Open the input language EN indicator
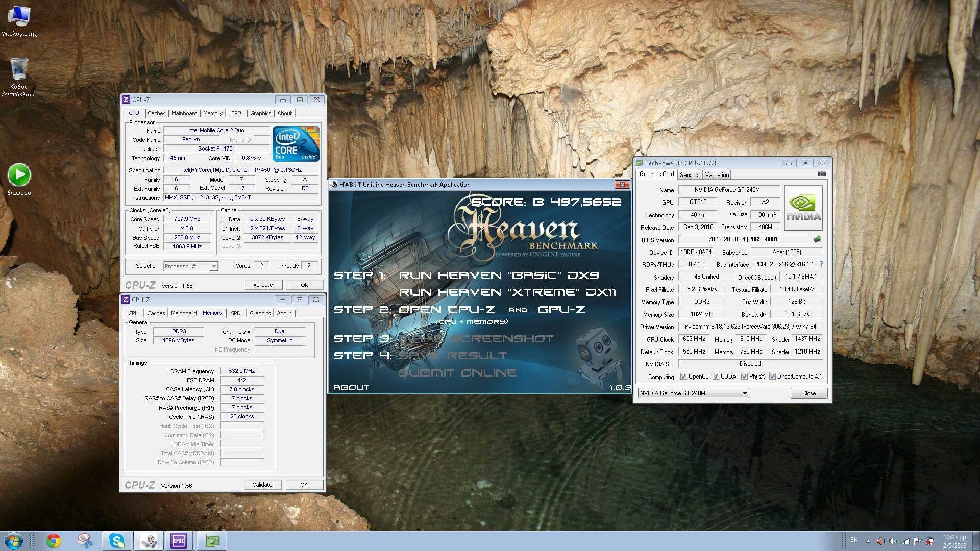The width and height of the screenshot is (980, 551). pos(854,540)
